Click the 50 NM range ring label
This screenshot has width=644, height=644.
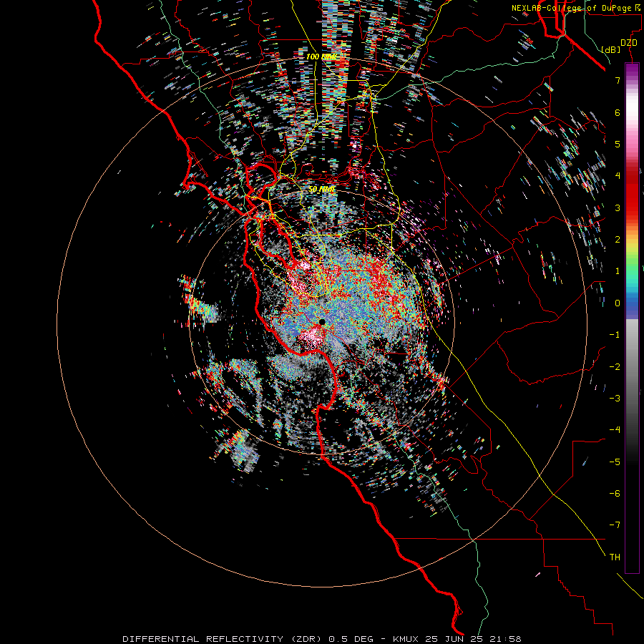point(322,190)
